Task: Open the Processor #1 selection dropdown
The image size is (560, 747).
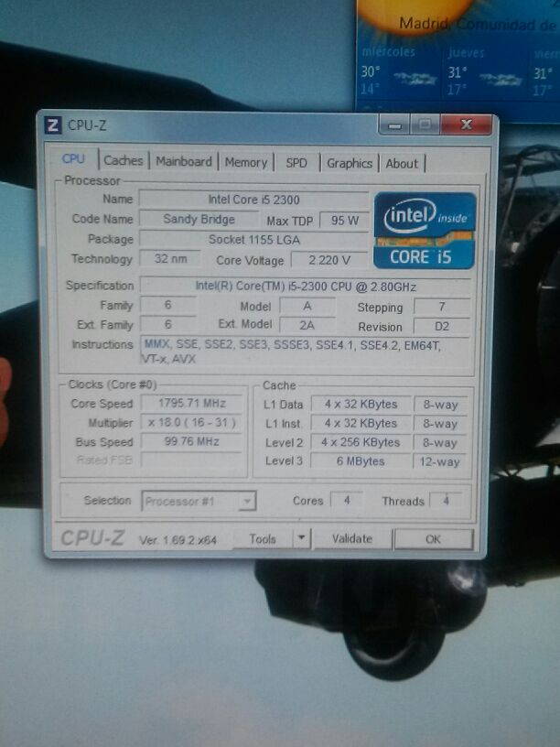Action: click(199, 501)
